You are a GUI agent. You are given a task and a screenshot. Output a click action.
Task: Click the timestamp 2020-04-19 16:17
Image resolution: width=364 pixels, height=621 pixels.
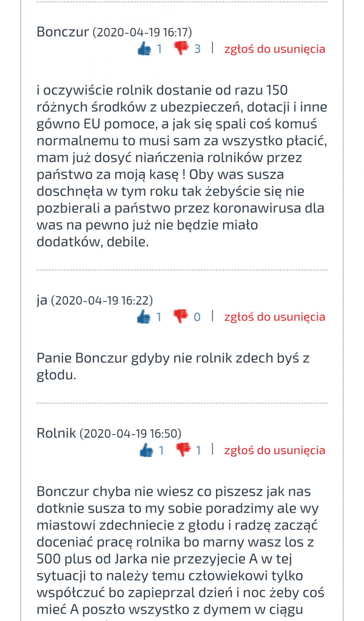click(142, 32)
